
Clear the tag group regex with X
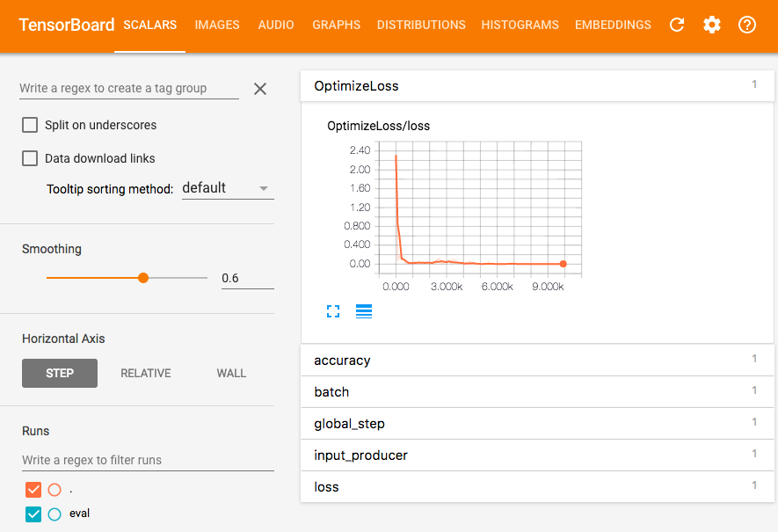coord(260,89)
